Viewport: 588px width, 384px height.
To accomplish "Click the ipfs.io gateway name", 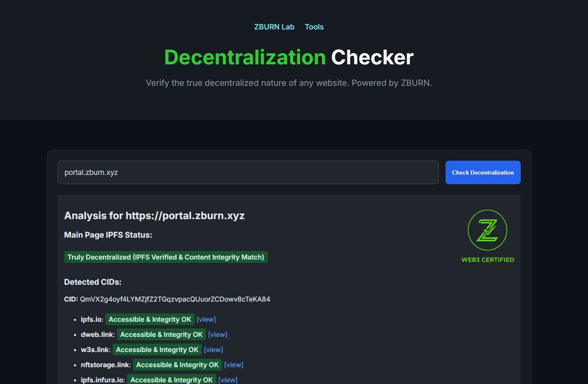I will pyautogui.click(x=92, y=319).
